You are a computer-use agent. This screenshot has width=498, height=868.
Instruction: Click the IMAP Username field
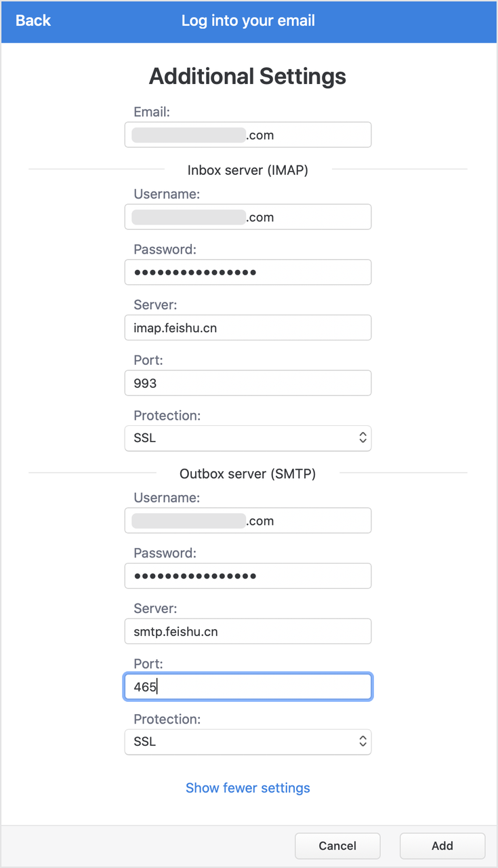point(247,217)
